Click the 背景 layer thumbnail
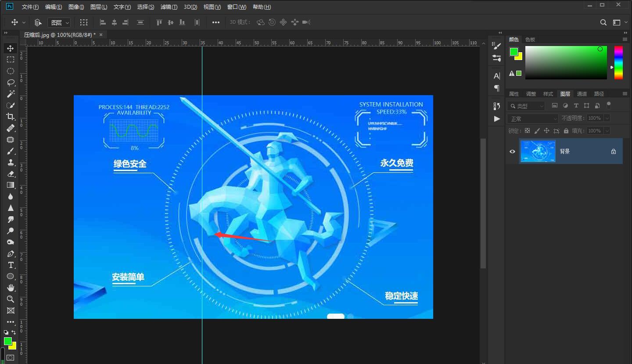Viewport: 632px width, 364px height. tap(538, 151)
